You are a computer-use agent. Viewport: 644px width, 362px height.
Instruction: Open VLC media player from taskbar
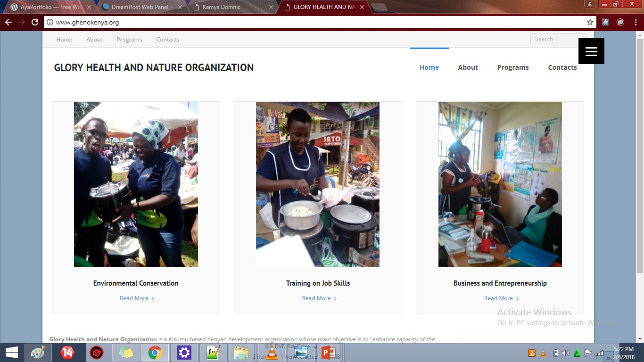coord(272,353)
